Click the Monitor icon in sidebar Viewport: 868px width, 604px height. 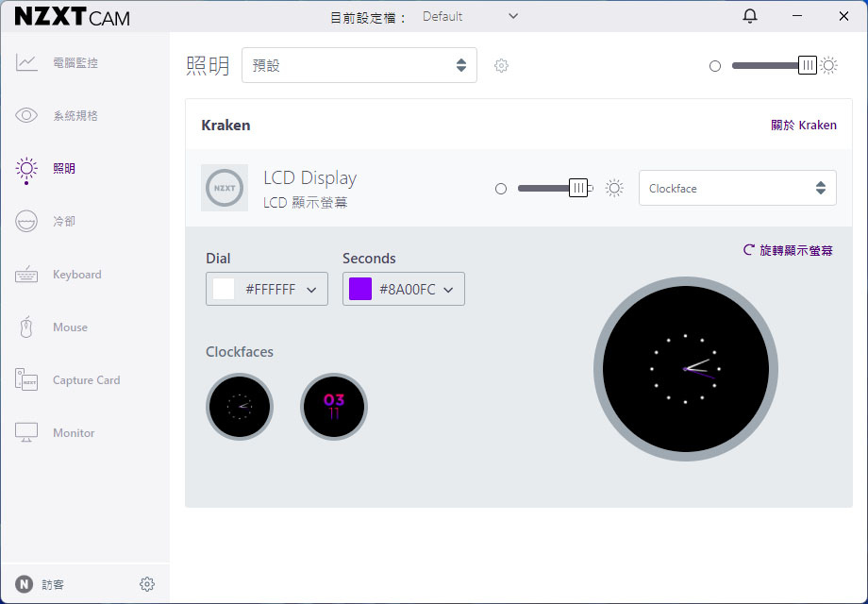tap(26, 432)
